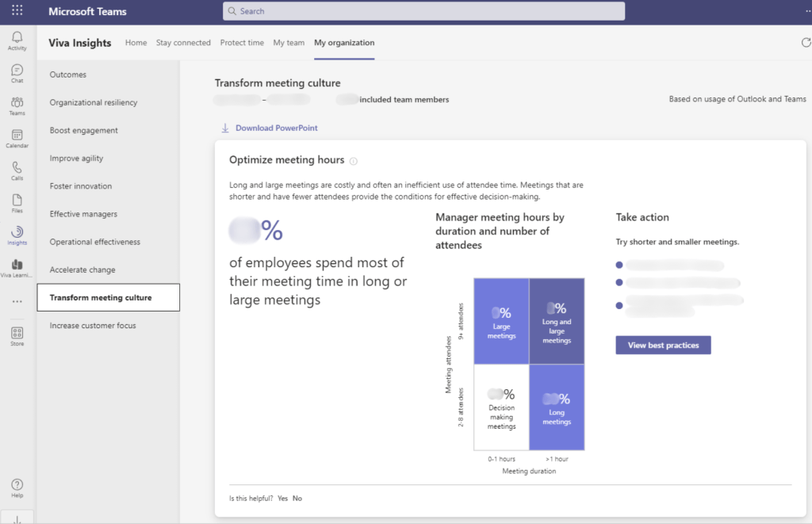Expand more apps ellipsis in sidebar
This screenshot has height=524, width=812.
point(17,302)
